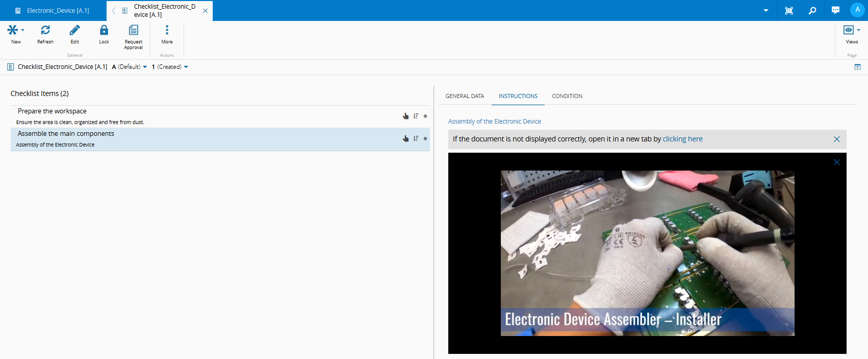The image size is (868, 359).
Task: Open the barcode scanner icon in header
Action: pyautogui.click(x=789, y=11)
